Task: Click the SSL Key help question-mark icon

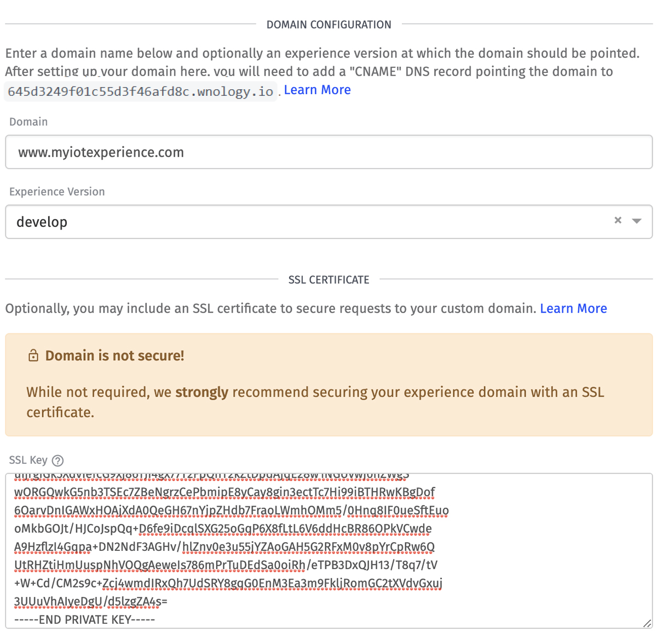Action: [x=57, y=461]
